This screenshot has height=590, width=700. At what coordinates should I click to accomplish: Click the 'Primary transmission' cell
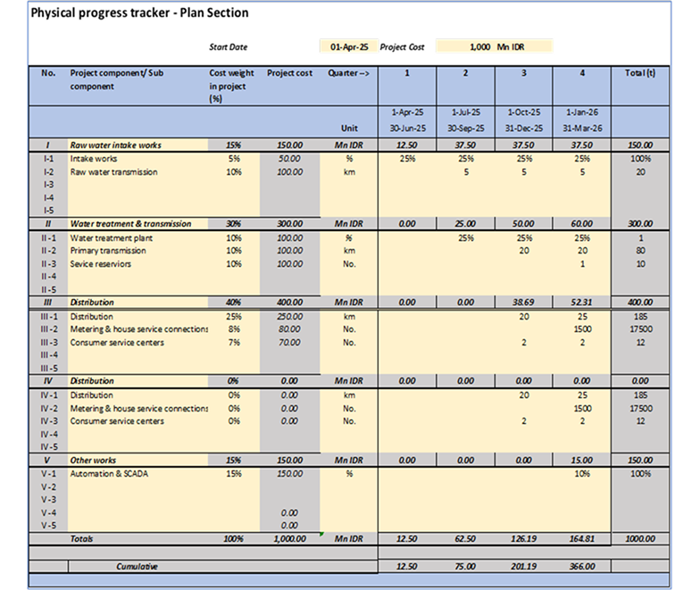[x=108, y=251]
